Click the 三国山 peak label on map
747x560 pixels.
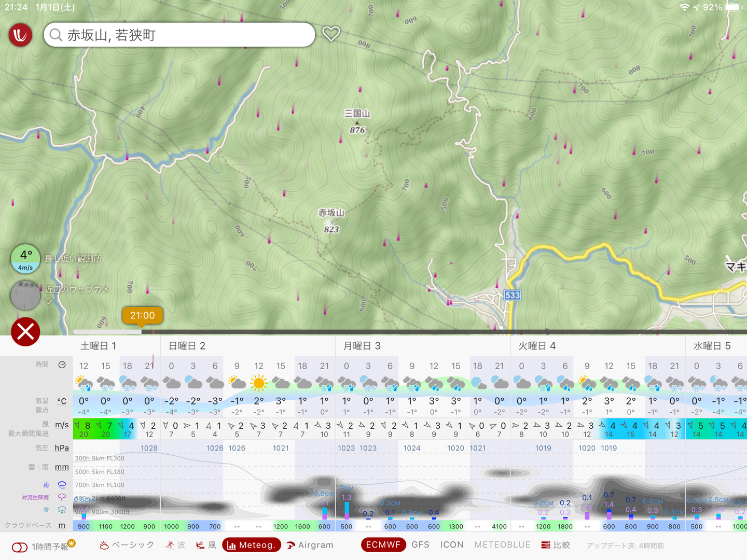[357, 114]
